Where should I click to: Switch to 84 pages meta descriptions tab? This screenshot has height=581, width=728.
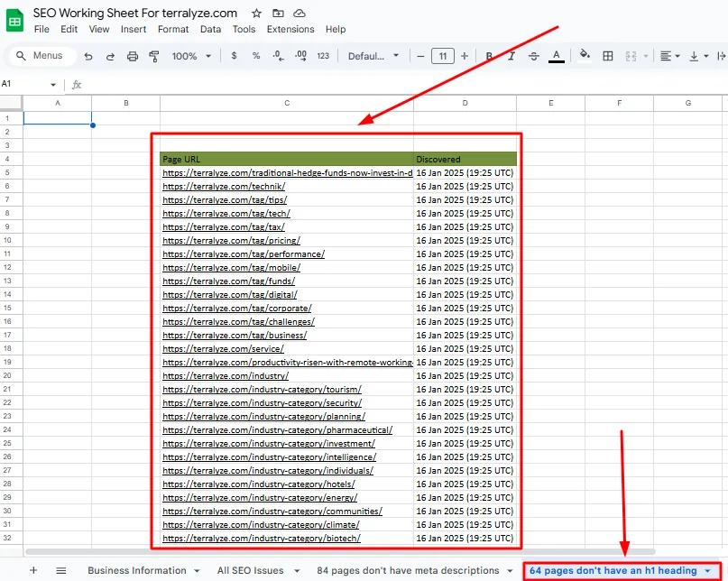(408, 570)
